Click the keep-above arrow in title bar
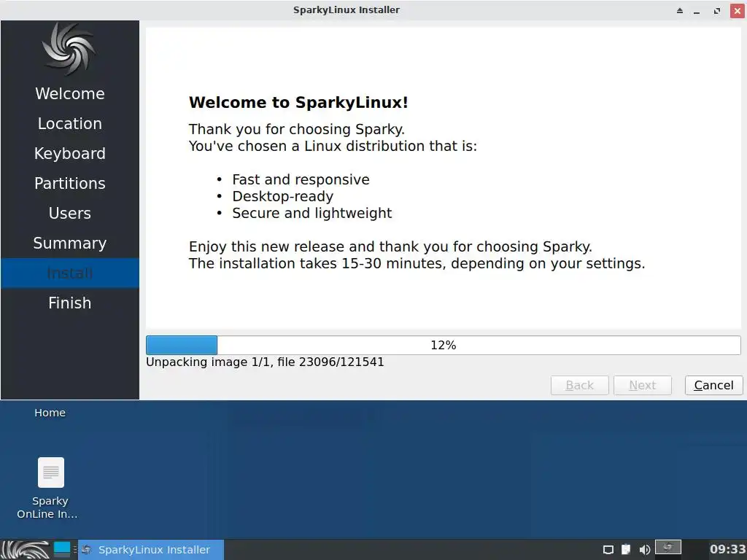 coord(680,10)
